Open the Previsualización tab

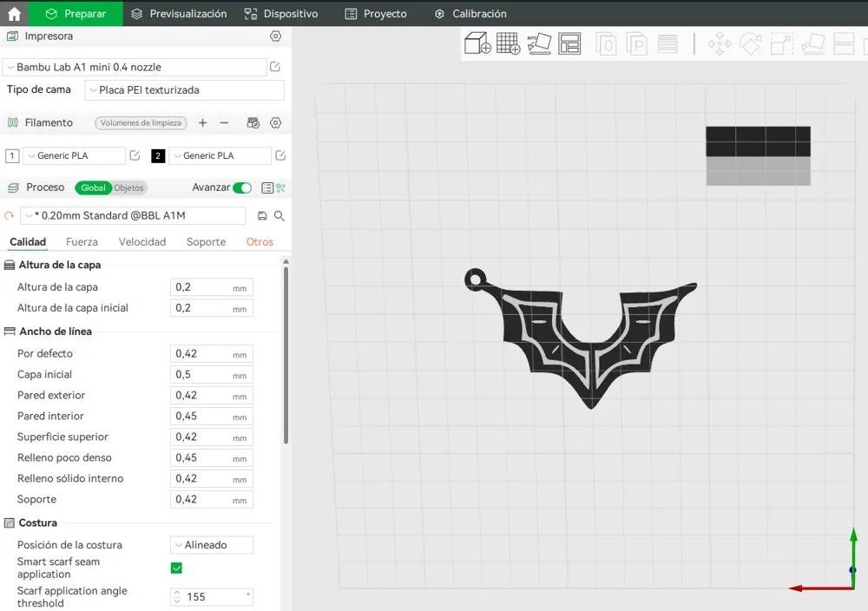[179, 13]
